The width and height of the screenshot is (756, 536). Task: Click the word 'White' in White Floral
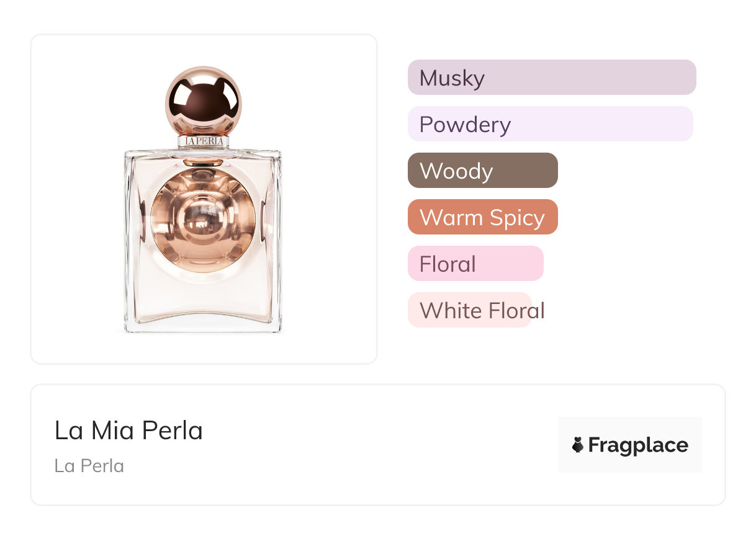446,310
